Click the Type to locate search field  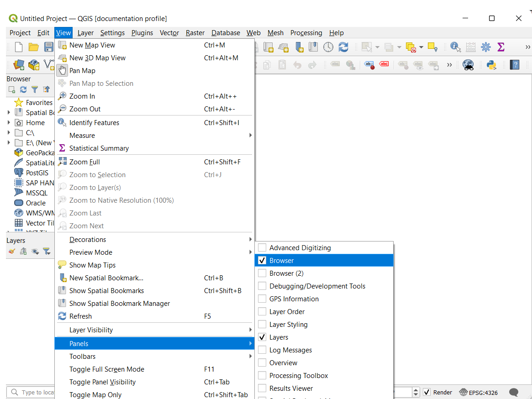(31, 392)
